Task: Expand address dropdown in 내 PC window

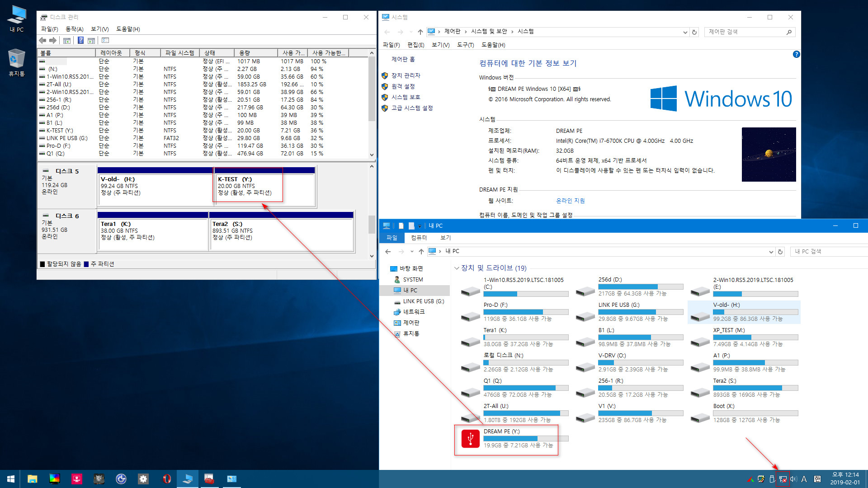Action: (x=771, y=252)
